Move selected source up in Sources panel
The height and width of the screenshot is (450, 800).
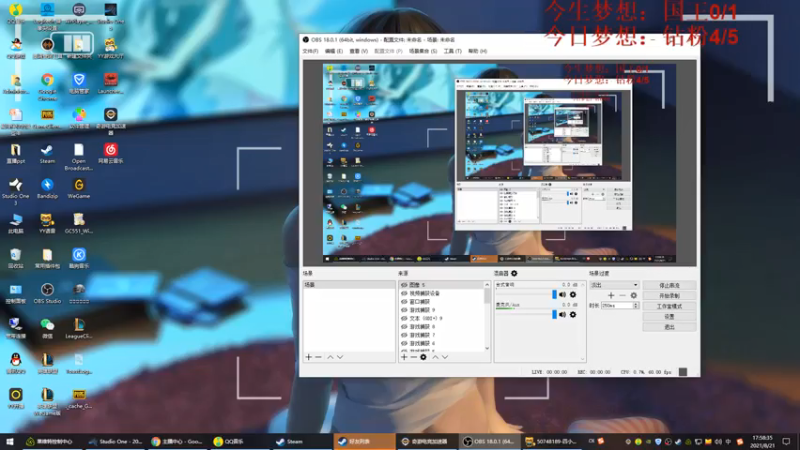(x=435, y=357)
